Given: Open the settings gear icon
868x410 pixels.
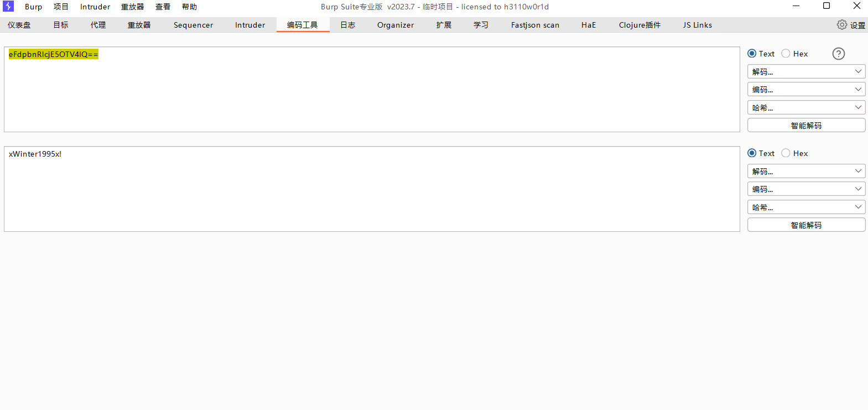Looking at the screenshot, I should (842, 25).
